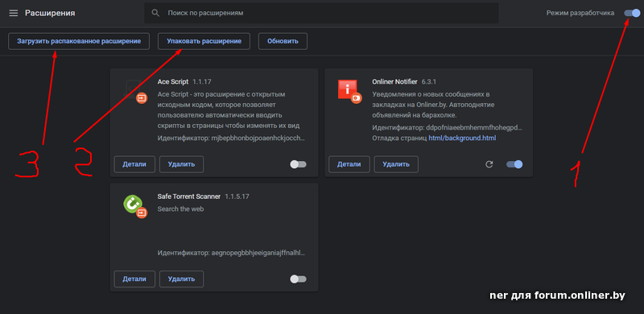Open html/background.html debug link
This screenshot has width=644, height=314.
click(462, 138)
